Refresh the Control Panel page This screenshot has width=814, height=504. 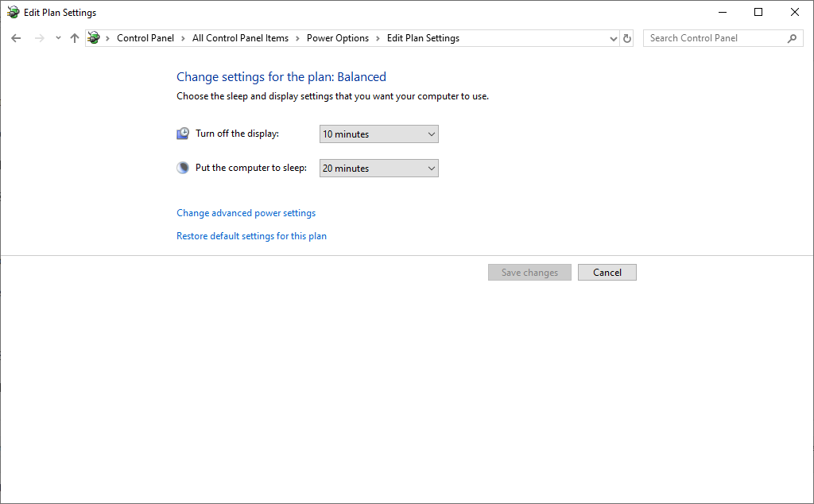pyautogui.click(x=627, y=38)
